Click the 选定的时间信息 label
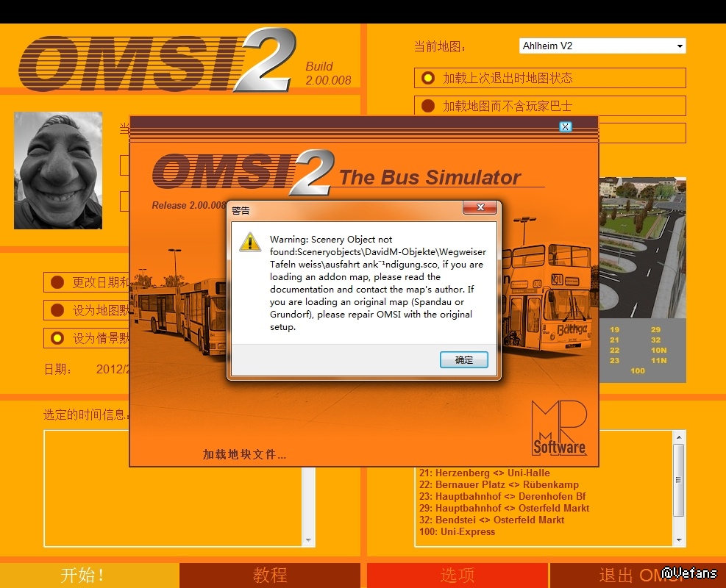This screenshot has height=588, width=726. (86, 415)
